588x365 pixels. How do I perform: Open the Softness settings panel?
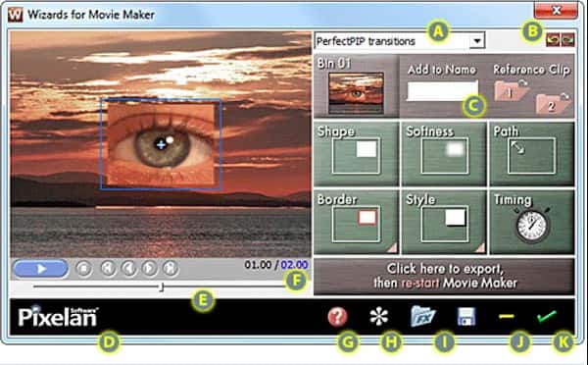(x=444, y=154)
